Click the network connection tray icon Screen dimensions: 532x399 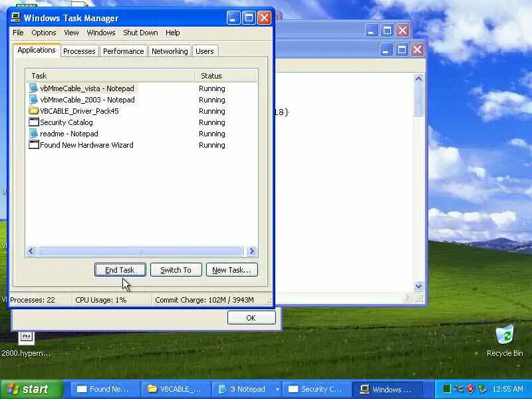(x=458, y=389)
